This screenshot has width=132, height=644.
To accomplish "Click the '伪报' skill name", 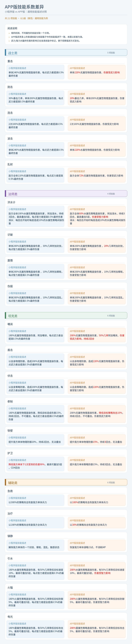I will [x=10, y=286].
